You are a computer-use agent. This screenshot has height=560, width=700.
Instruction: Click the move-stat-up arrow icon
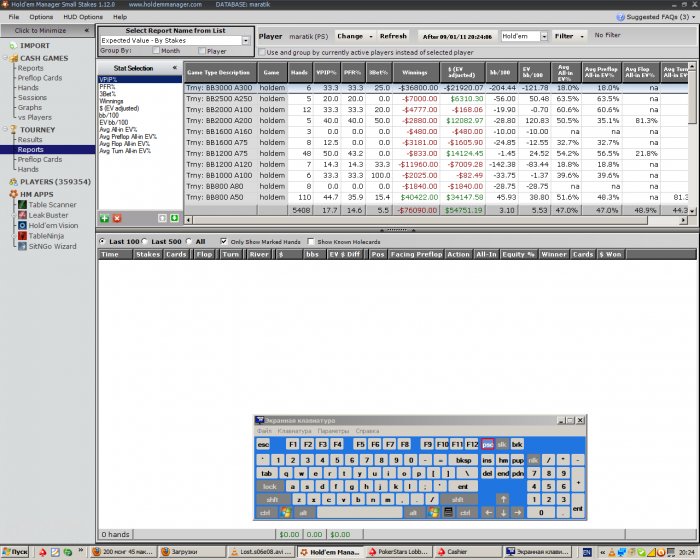(x=162, y=218)
